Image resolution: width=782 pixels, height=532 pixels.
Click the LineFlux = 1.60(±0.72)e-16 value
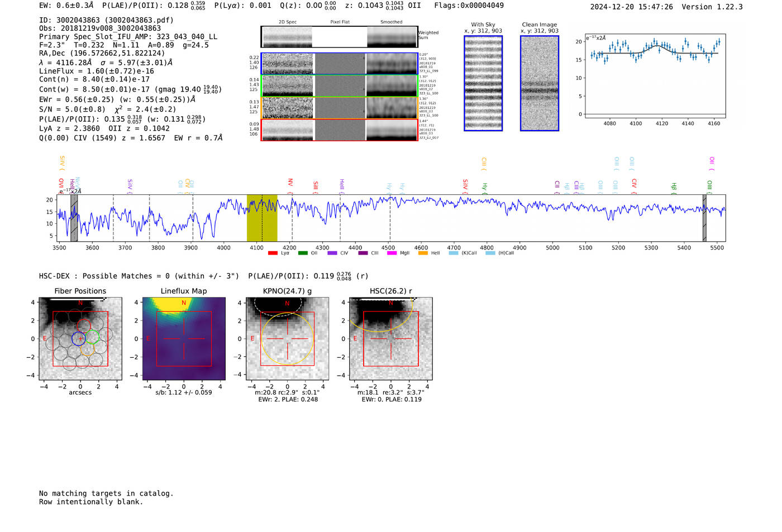[x=97, y=71]
